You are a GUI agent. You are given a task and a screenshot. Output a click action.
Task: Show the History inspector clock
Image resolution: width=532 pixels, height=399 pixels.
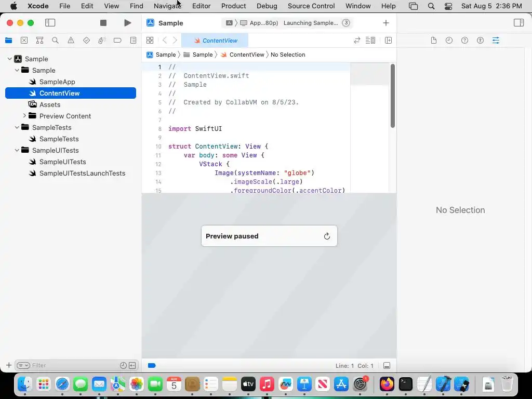click(x=449, y=41)
